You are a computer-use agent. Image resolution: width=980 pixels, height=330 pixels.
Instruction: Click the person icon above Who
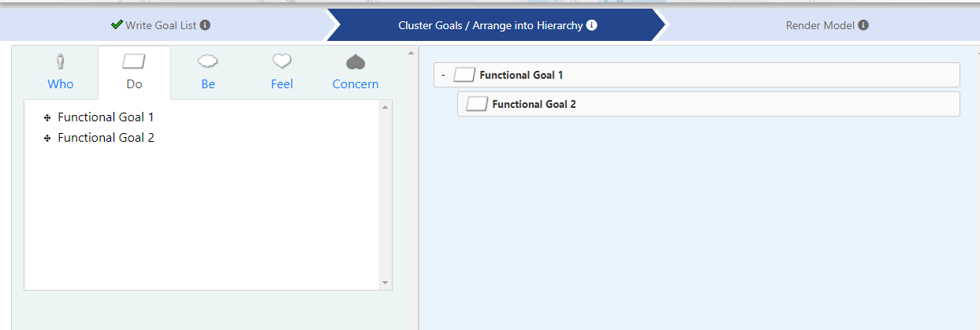tap(60, 61)
